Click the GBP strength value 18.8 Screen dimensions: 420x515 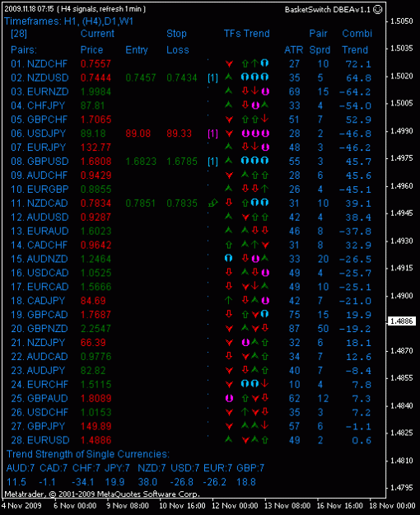pyautogui.click(x=246, y=482)
